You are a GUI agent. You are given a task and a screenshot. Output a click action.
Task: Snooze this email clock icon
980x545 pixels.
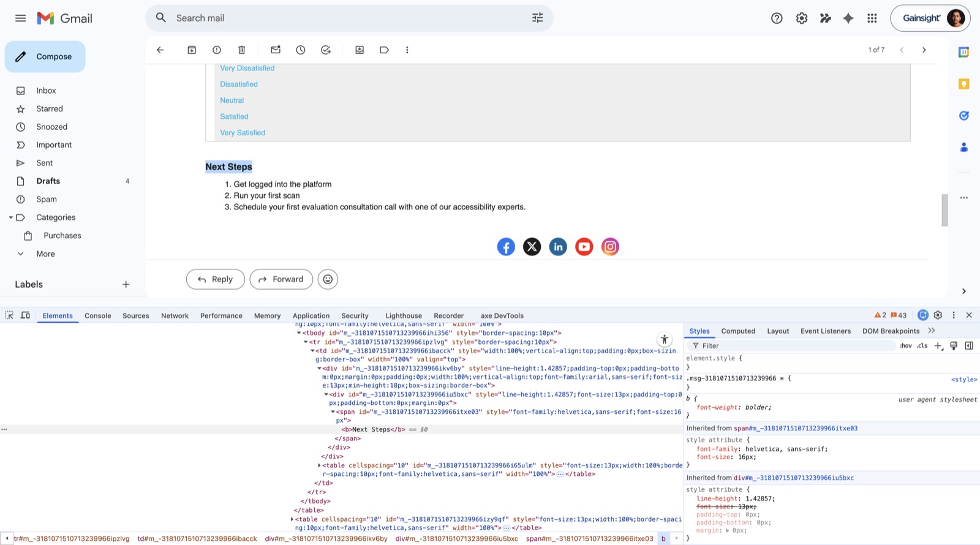coord(301,50)
